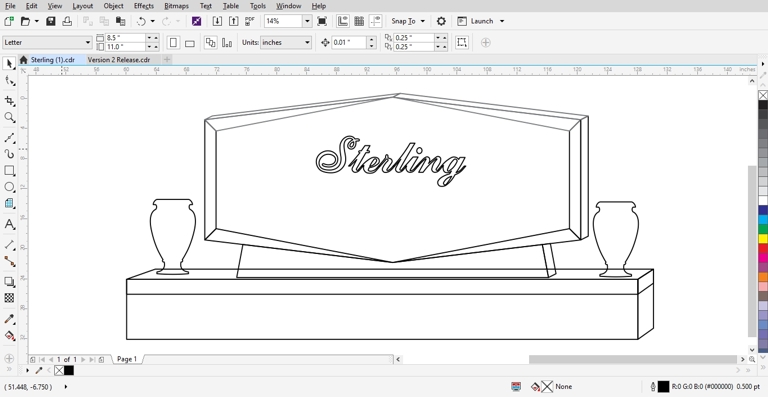Pick the red palette swatch

763,248
